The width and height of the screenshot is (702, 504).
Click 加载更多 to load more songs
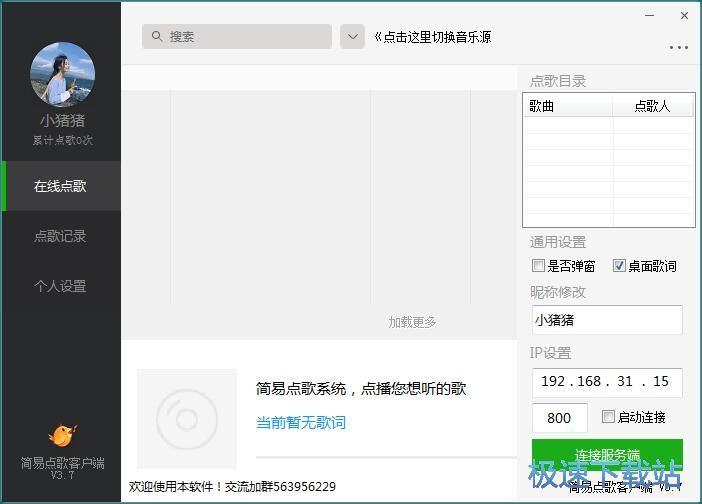tap(412, 322)
